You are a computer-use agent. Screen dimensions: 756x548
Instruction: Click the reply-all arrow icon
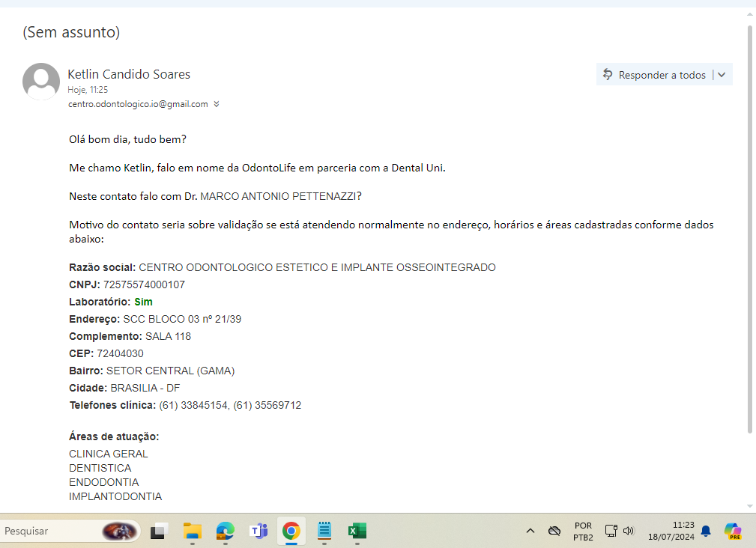point(608,75)
